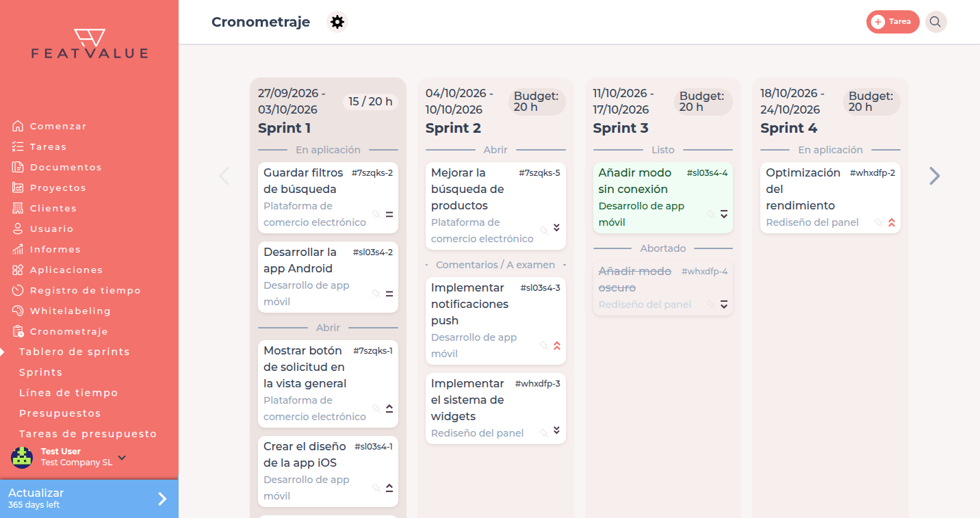Click the Sprint 3 Budget 20 h badge

pyautogui.click(x=704, y=101)
